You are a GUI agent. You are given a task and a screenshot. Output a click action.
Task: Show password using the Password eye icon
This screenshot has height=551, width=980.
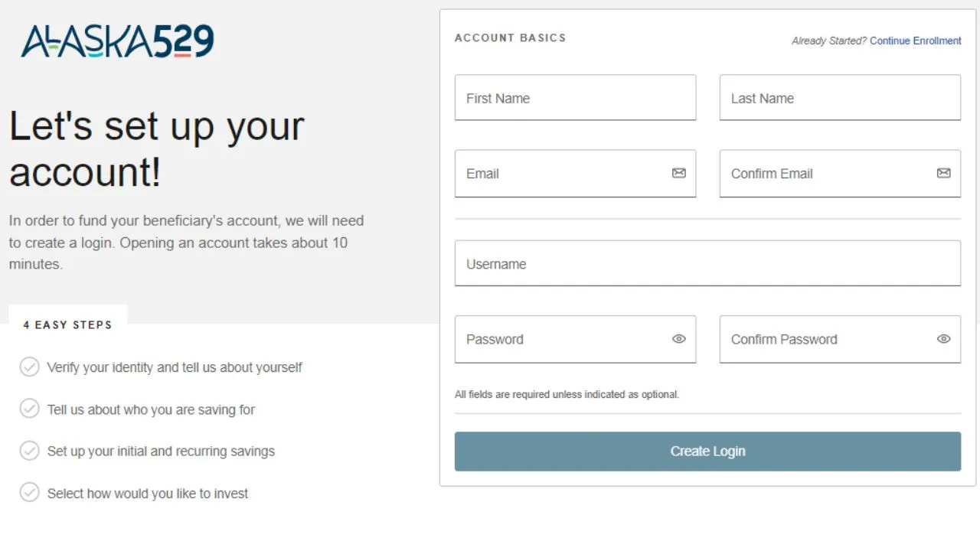click(x=679, y=339)
